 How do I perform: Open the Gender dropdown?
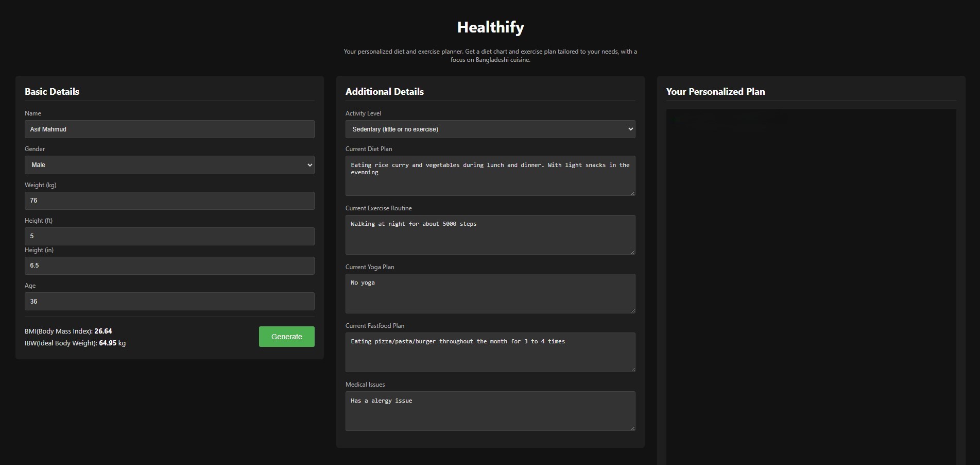(169, 165)
